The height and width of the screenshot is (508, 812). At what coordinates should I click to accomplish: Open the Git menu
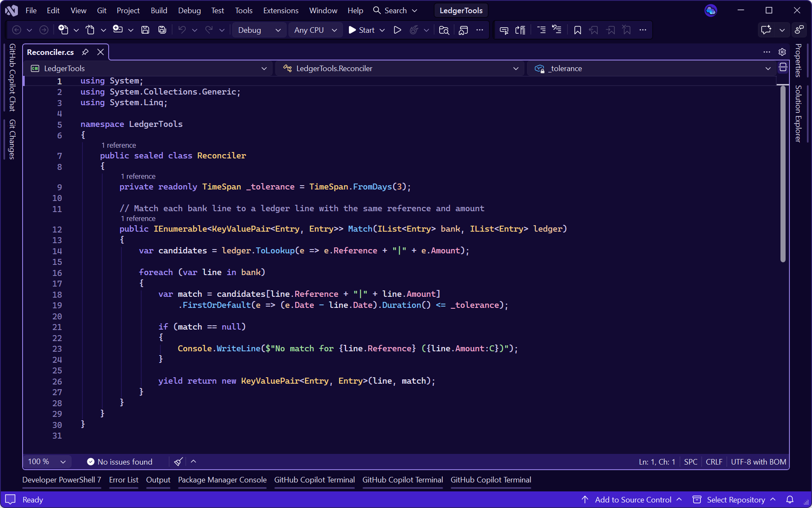pyautogui.click(x=102, y=10)
